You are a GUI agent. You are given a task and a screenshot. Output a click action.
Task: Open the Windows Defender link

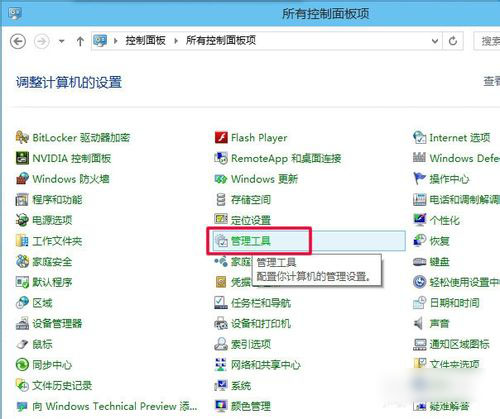click(465, 158)
